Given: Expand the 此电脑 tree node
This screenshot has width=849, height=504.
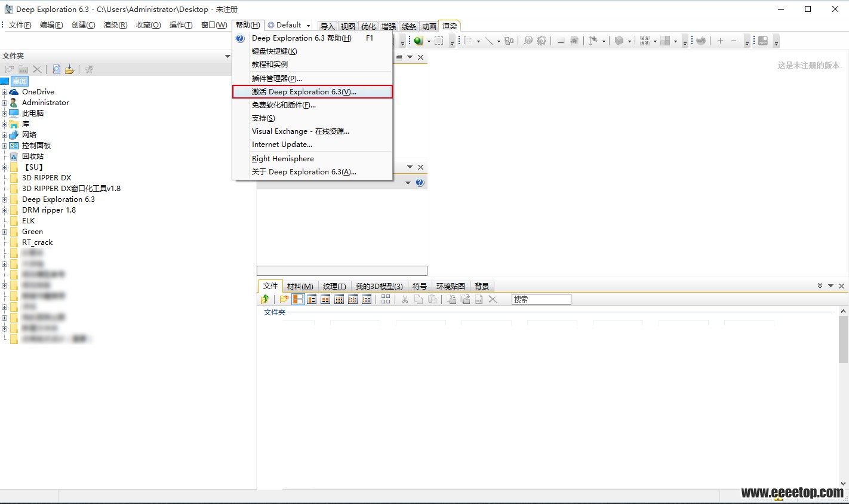Looking at the screenshot, I should (4, 113).
